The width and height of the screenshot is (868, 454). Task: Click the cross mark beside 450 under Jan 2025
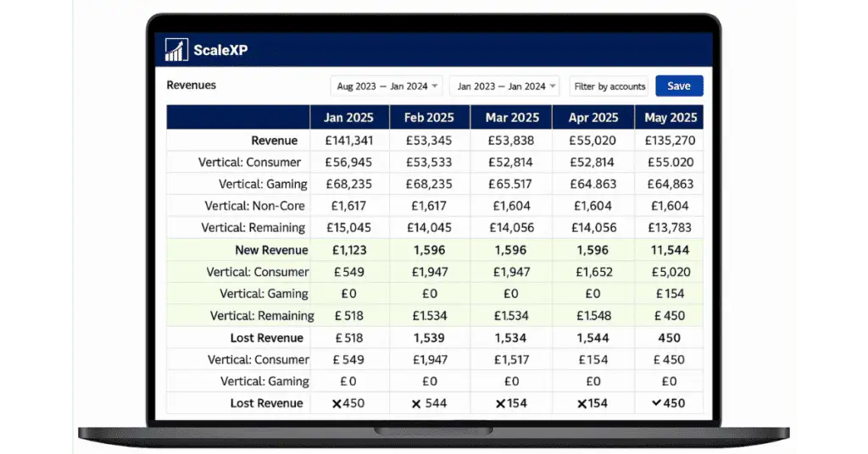pyautogui.click(x=337, y=404)
